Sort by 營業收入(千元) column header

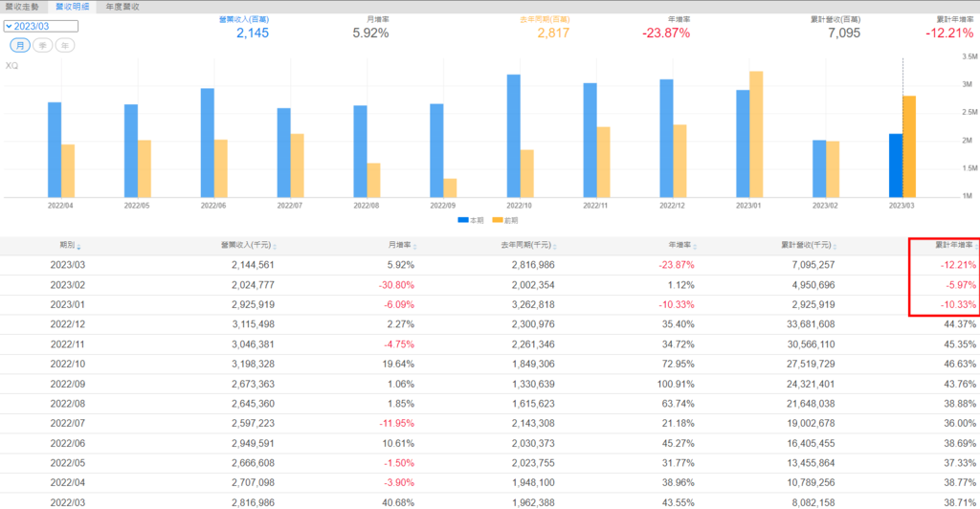point(248,246)
